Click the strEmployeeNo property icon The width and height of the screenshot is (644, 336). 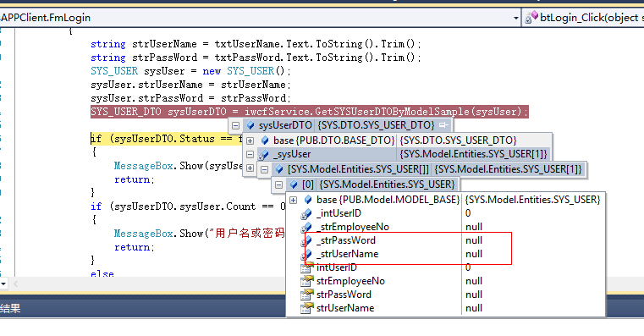(x=307, y=281)
